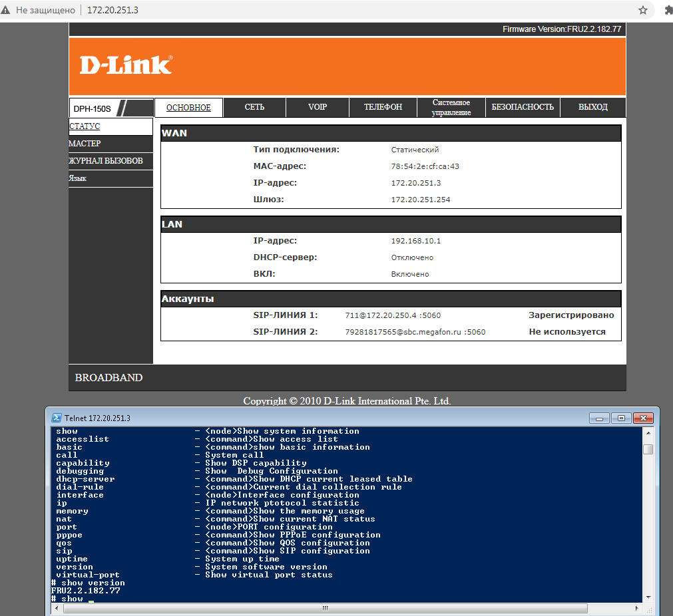Click the Telnet horizontal scroll left arrow
This screenshot has width=673, height=616.
pyautogui.click(x=57, y=608)
